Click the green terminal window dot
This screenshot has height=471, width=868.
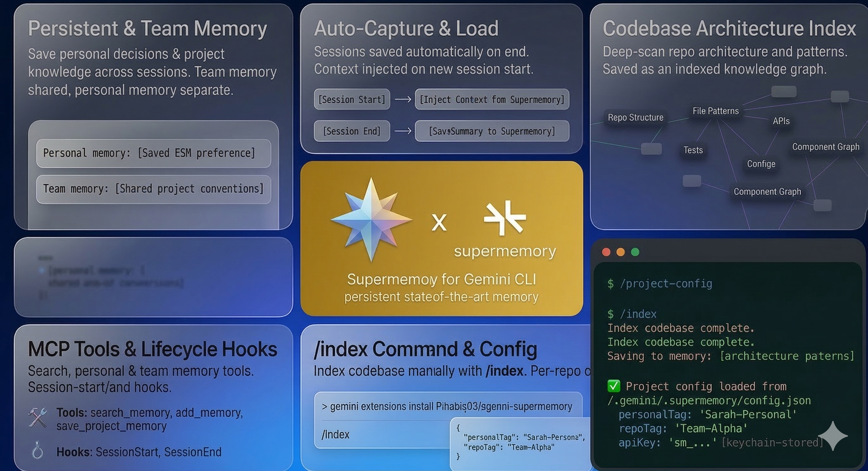click(635, 252)
